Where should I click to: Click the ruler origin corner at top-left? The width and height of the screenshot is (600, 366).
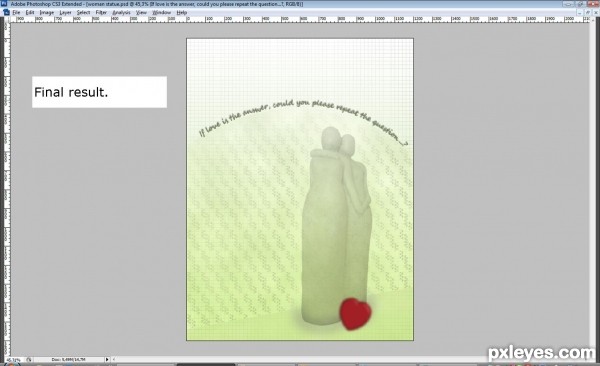7,20
